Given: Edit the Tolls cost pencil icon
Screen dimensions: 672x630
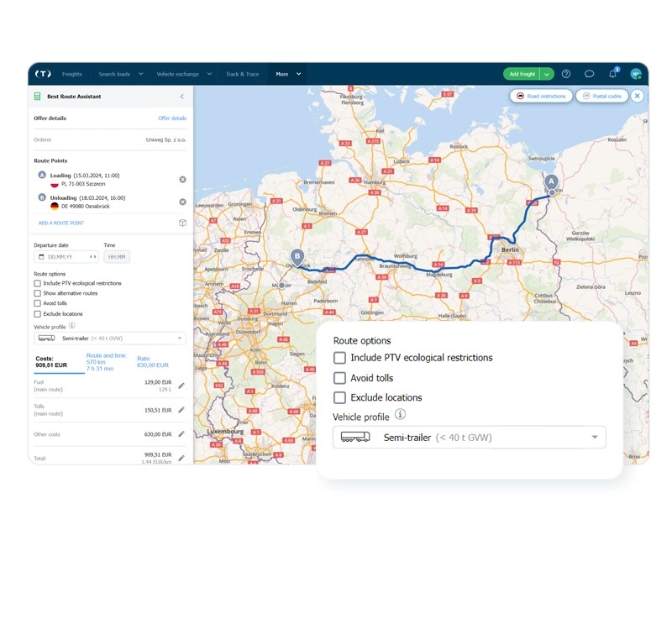Looking at the screenshot, I should pyautogui.click(x=181, y=410).
